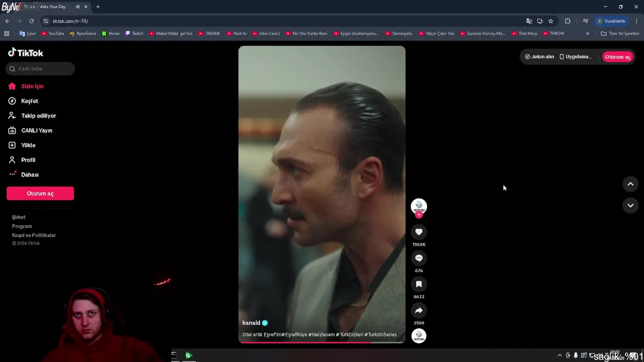This screenshot has width=644, height=362.
Task: Close the TikTok browser tab
Action: (x=86, y=7)
